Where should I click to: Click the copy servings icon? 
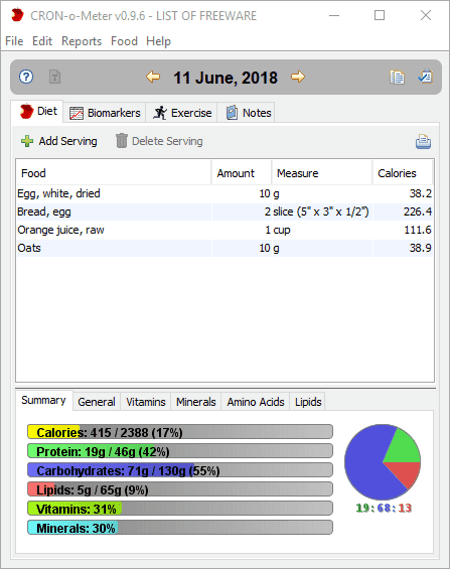[x=397, y=77]
